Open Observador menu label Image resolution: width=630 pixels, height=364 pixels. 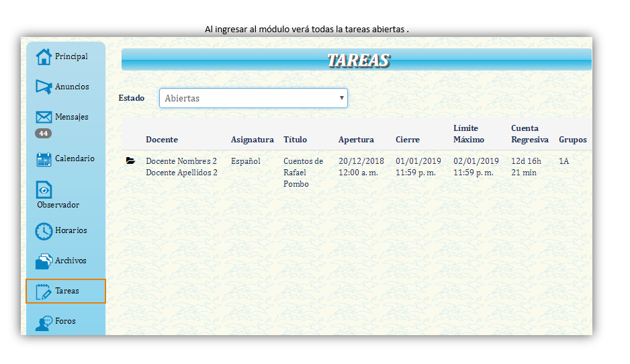point(58,205)
